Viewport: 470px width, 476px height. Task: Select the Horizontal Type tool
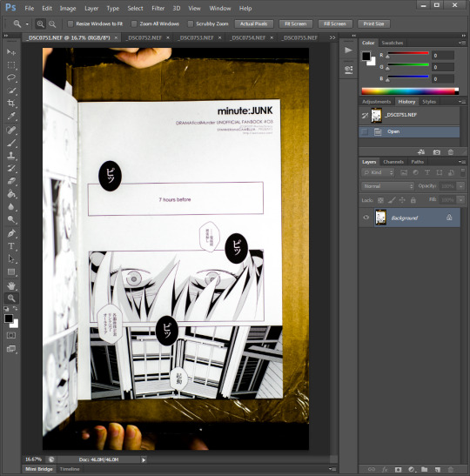pos(11,246)
